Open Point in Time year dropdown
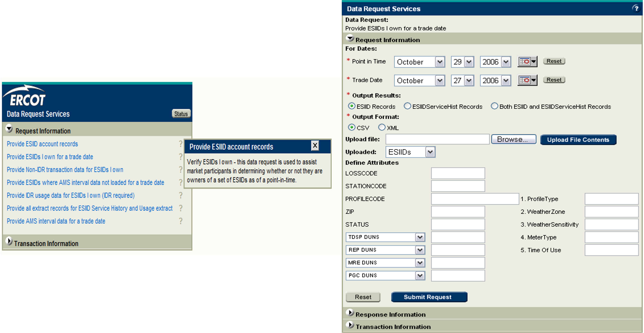Screen dimensions: 644x333 496,62
